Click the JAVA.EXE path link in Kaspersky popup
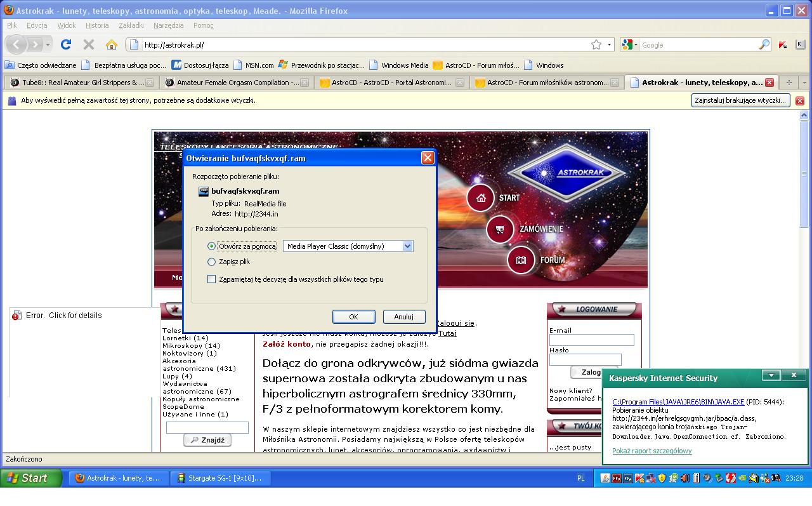Screen dimensions: 812x506 coord(678,402)
